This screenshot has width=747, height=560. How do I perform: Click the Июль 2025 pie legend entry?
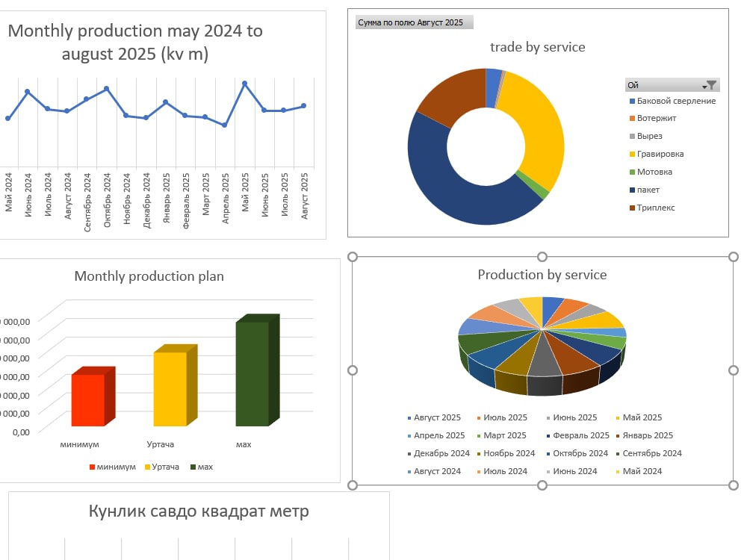pos(502,417)
